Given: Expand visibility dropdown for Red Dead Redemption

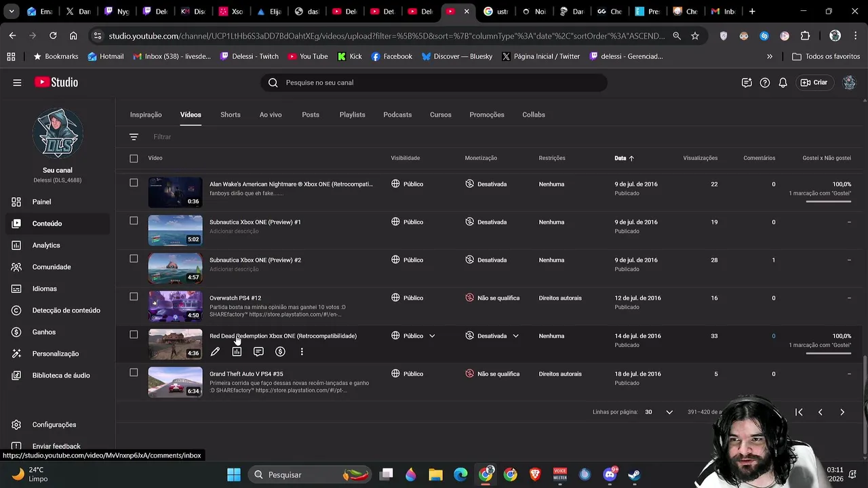Looking at the screenshot, I should (432, 336).
